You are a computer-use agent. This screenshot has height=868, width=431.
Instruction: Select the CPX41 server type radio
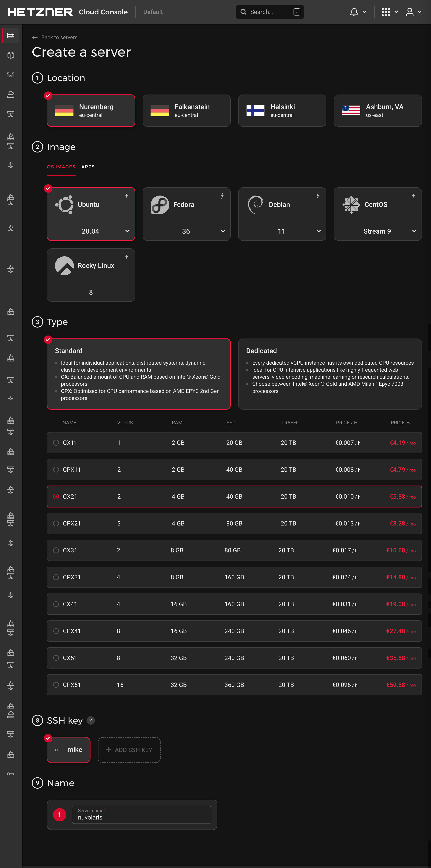(56, 631)
